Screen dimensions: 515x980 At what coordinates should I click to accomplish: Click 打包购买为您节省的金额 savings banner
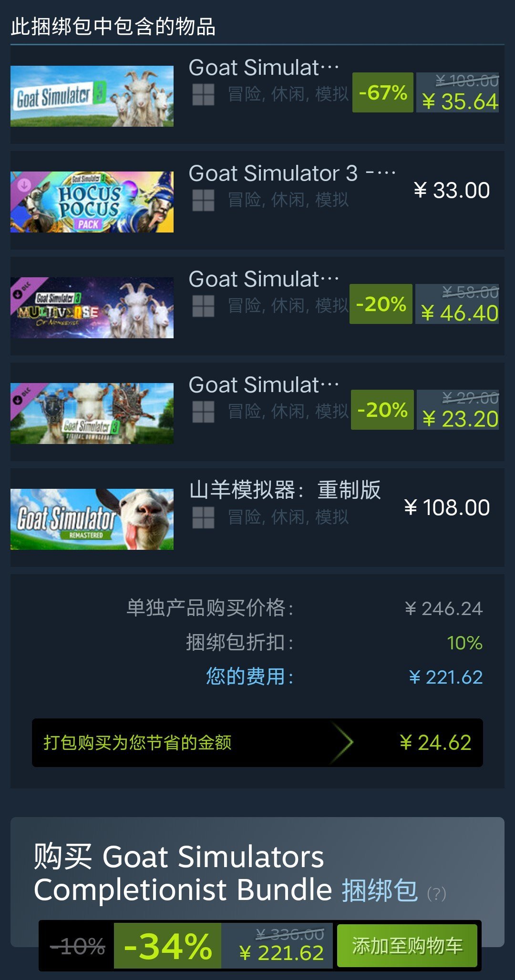(x=257, y=742)
